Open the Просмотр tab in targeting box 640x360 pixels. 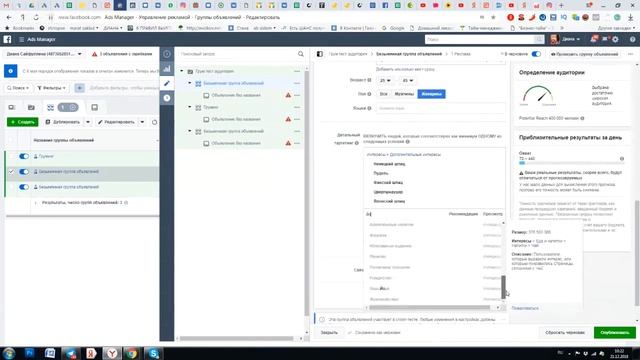[x=493, y=214]
